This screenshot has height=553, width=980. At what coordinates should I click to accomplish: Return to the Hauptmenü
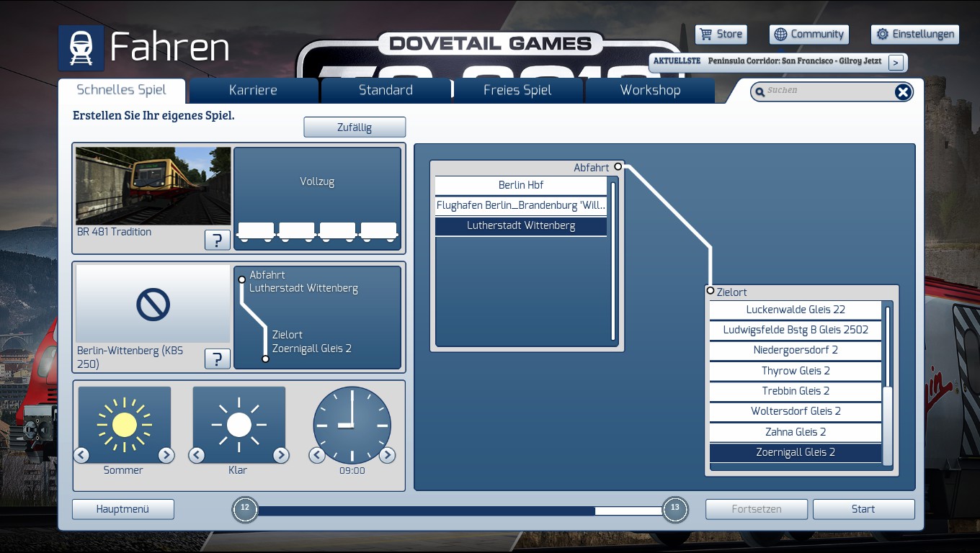click(122, 509)
